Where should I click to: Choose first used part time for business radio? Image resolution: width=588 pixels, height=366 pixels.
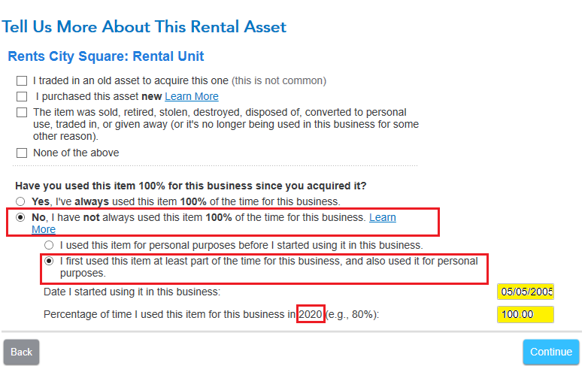pyautogui.click(x=50, y=262)
